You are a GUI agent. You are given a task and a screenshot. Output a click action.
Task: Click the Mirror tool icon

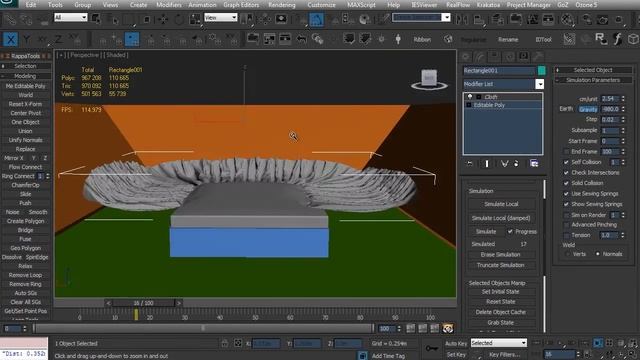point(462,19)
